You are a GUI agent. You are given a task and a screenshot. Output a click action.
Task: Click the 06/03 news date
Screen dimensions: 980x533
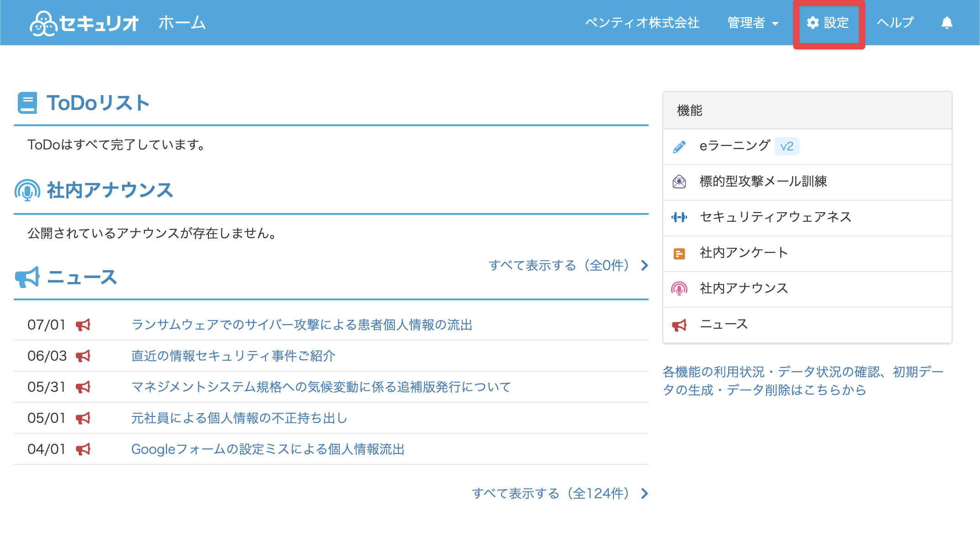tap(47, 356)
